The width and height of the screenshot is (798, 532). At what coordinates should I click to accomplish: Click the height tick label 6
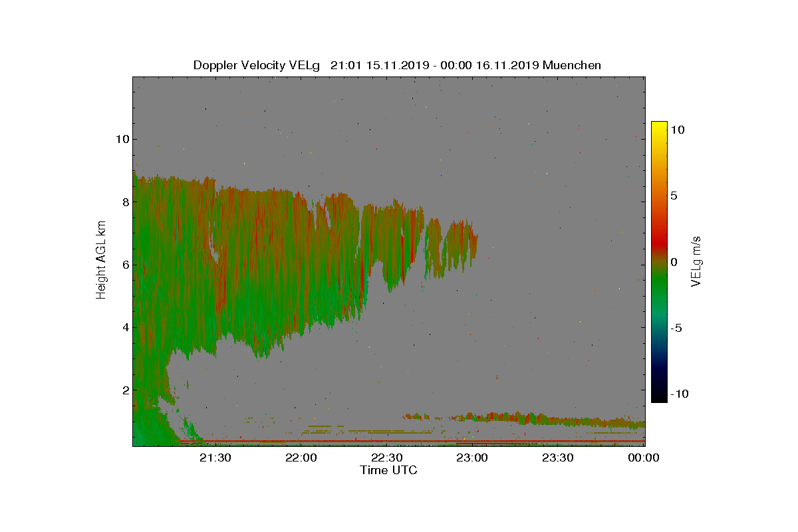coord(124,265)
